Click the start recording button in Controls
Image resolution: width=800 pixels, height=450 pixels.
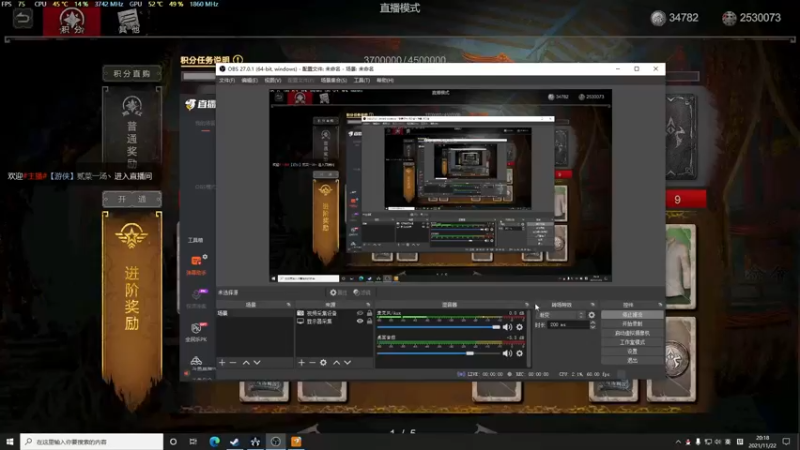[x=632, y=324]
